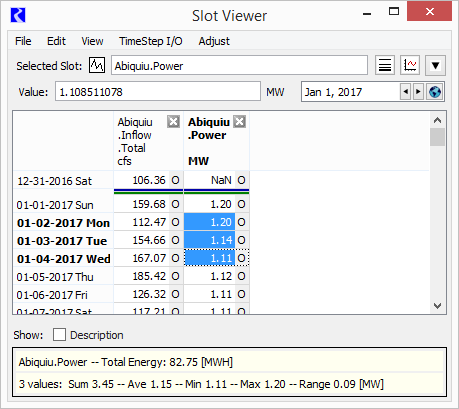Open the row detail list icon
459x409 pixels.
point(385,65)
